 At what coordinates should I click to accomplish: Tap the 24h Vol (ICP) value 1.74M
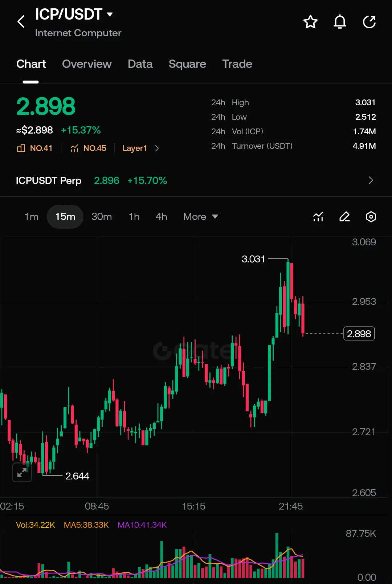pos(364,131)
